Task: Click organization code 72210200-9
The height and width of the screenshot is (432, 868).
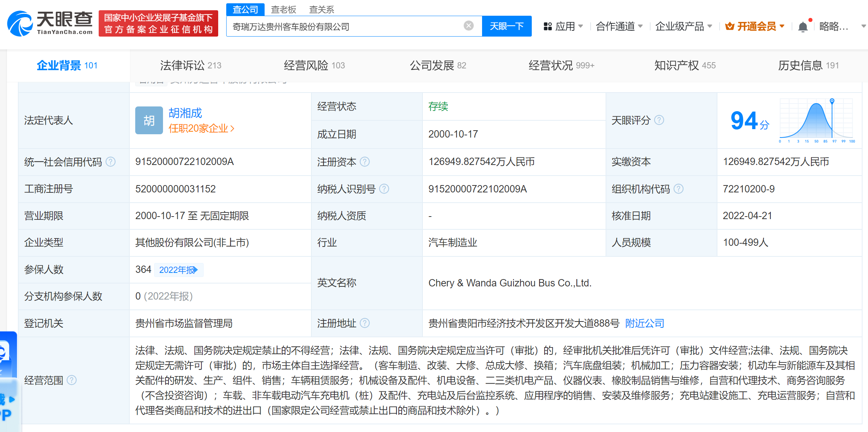Action: tap(748, 189)
